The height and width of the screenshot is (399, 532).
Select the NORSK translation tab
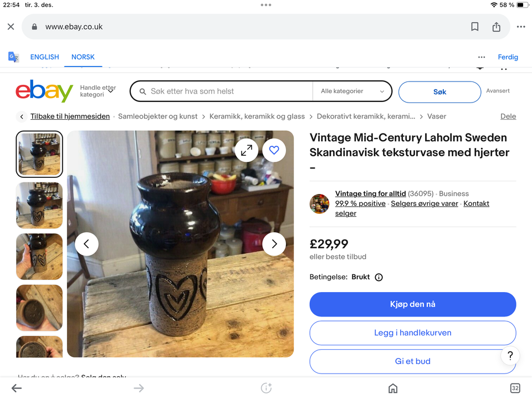pos(83,57)
